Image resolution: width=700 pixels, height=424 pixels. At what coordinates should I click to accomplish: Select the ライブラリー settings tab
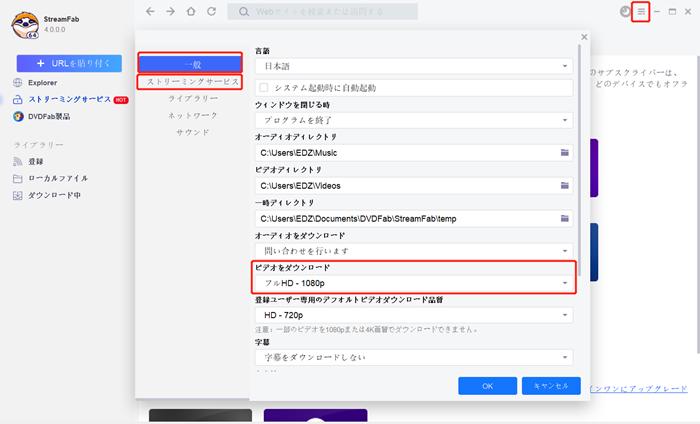coord(192,99)
